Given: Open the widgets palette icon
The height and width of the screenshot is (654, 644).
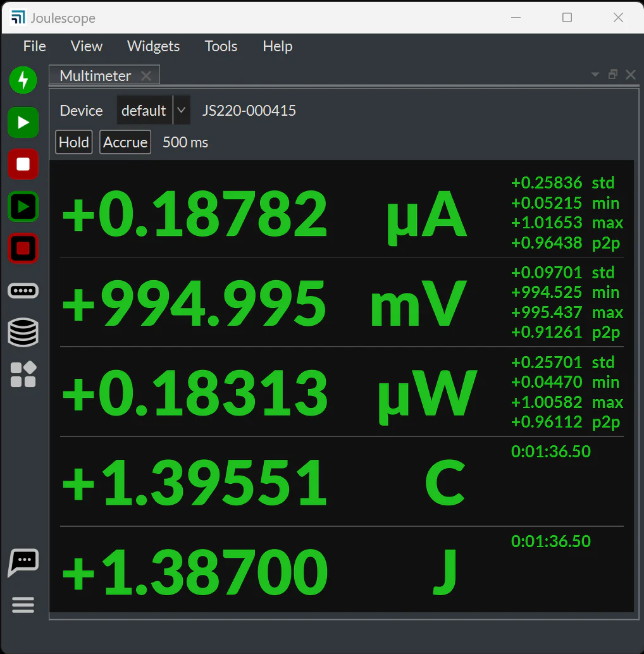Looking at the screenshot, I should point(23,374).
